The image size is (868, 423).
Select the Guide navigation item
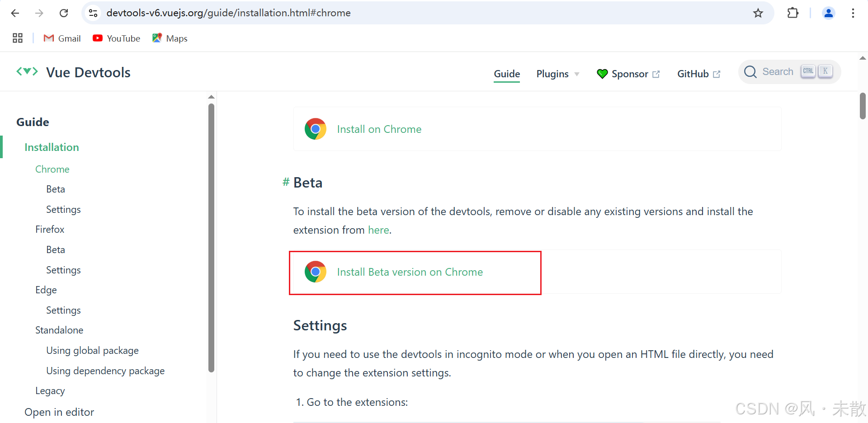506,74
